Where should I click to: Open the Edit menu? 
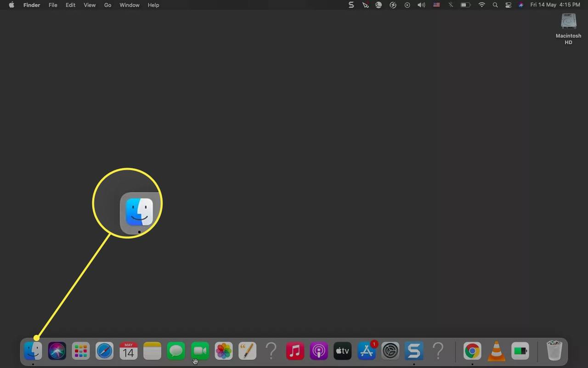[70, 5]
